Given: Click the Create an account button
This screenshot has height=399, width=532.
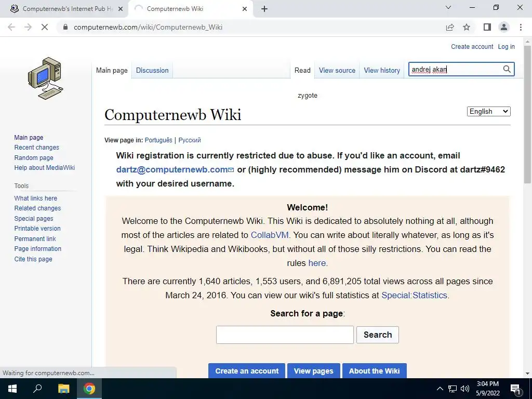Looking at the screenshot, I should click(x=247, y=371).
